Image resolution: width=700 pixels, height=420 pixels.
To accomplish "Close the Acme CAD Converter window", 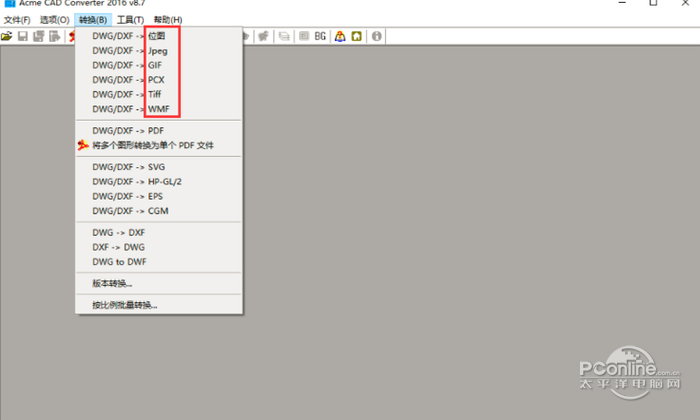I will (685, 3).
